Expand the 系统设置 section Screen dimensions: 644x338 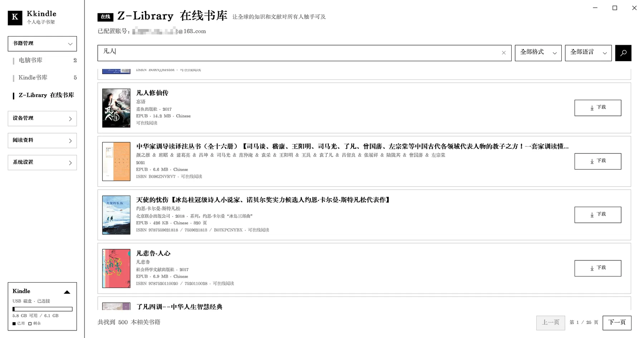click(x=42, y=162)
